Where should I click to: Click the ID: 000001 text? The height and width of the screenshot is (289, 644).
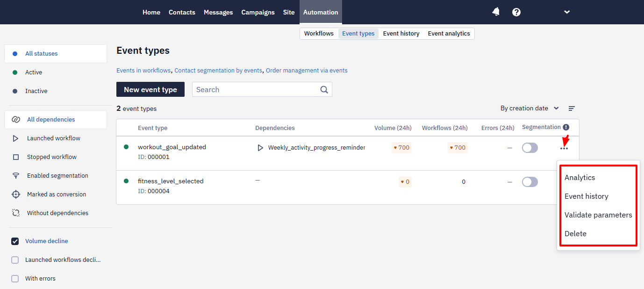154,157
